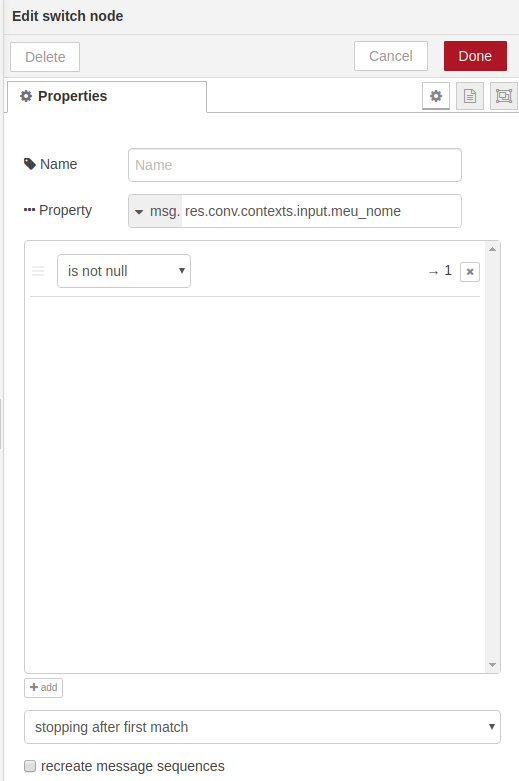Click the rules list scroll up arrow
Screen dimensions: 519x781
click(x=493, y=249)
